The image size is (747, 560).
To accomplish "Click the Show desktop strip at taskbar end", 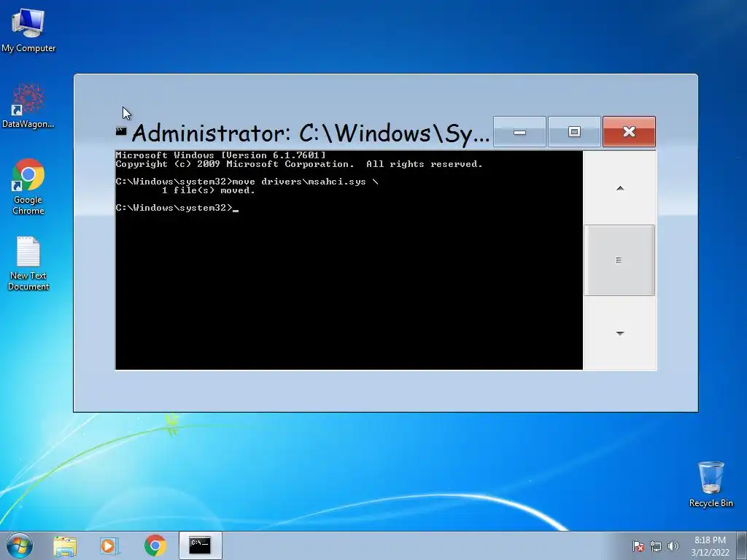I will 743,545.
